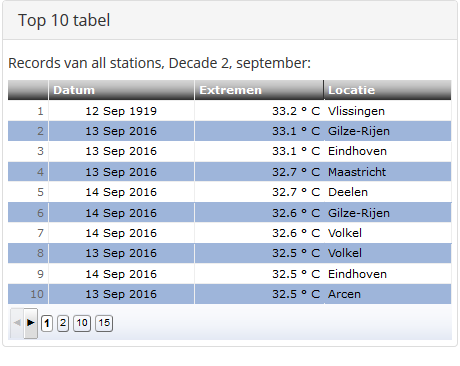Select the row for 12 Sep 1919 Vlissingen

tap(230, 111)
